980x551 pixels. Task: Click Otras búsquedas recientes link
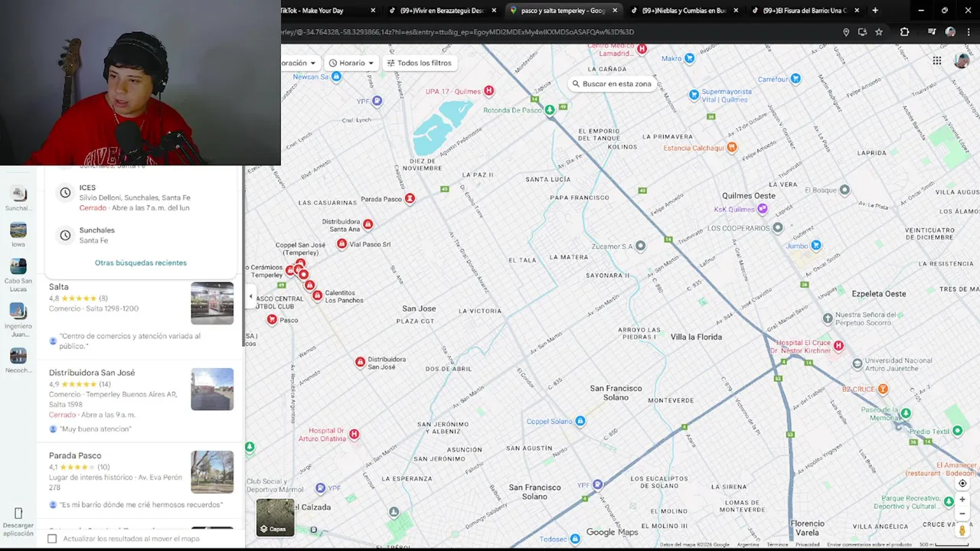tap(141, 262)
